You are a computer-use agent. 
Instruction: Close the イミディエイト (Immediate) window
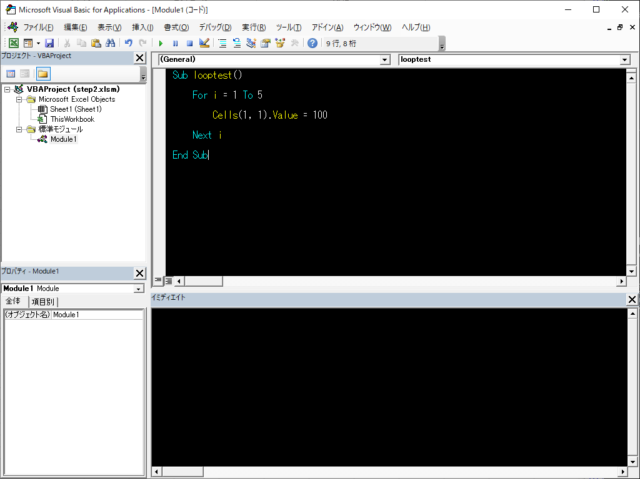coord(631,299)
